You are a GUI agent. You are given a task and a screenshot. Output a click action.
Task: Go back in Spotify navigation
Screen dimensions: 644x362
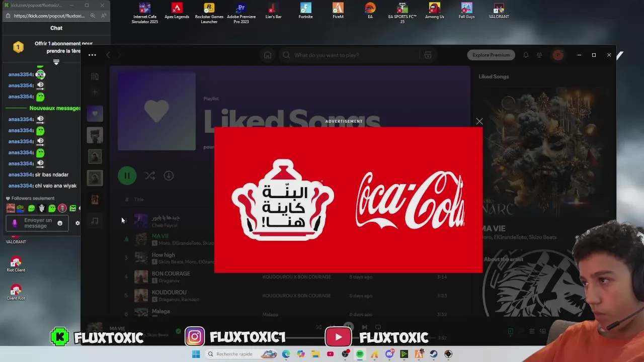(108, 55)
